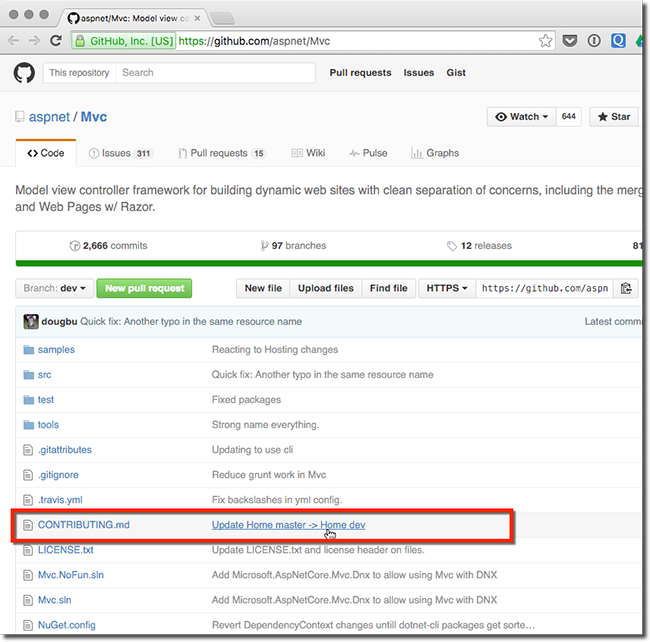
Task: Expand the HTTPS protocol dropdown
Action: point(446,288)
